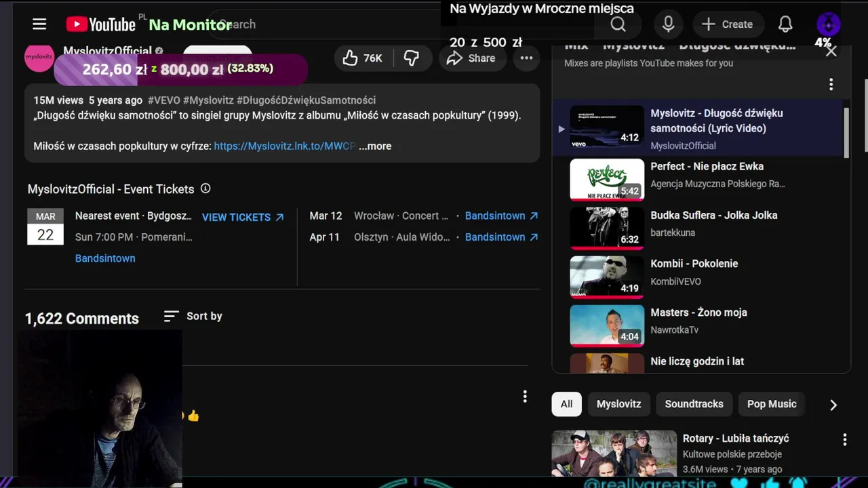Click the search magnifier icon
The height and width of the screenshot is (488, 868).
[x=618, y=24]
